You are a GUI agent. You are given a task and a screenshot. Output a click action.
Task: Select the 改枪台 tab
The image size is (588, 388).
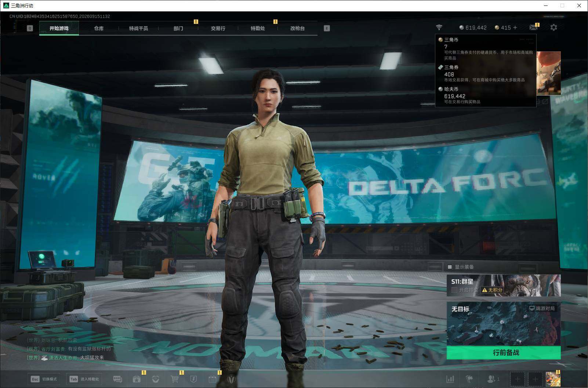[x=297, y=28]
